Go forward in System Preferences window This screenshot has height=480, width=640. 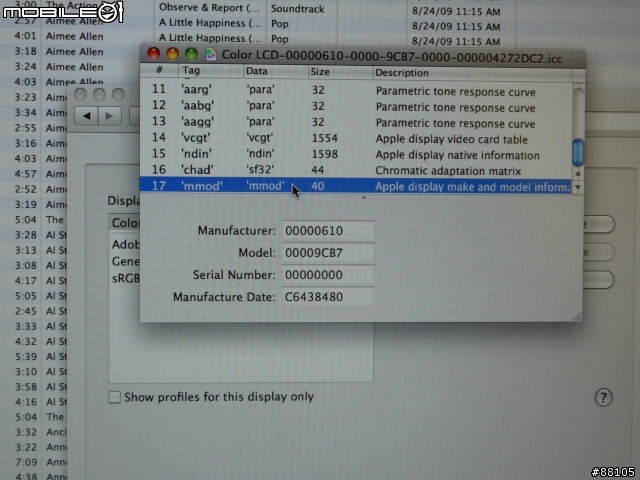109,116
